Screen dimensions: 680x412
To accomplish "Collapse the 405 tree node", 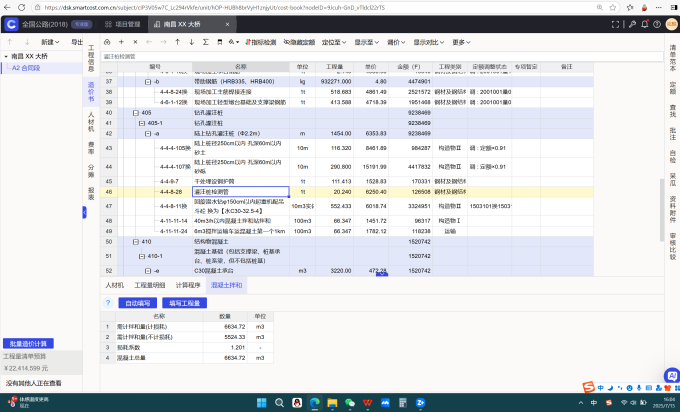I will click(135, 113).
